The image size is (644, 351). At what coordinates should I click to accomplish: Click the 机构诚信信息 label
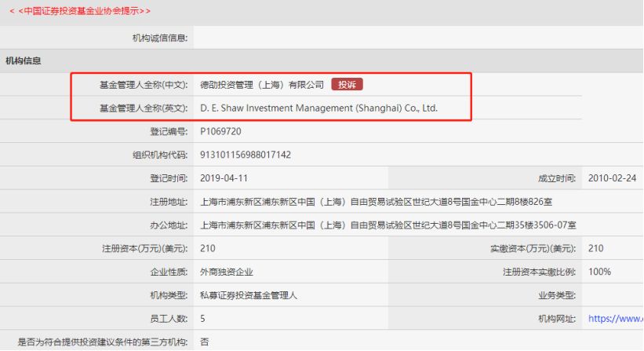click(x=160, y=38)
